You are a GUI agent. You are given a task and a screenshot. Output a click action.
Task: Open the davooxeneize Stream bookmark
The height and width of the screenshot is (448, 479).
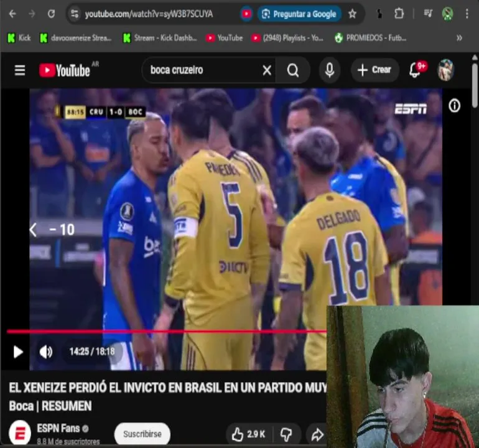click(x=75, y=38)
